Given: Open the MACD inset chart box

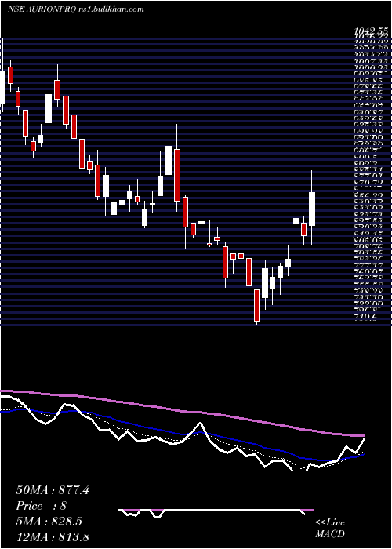Looking at the screenshot, I should (216, 510).
